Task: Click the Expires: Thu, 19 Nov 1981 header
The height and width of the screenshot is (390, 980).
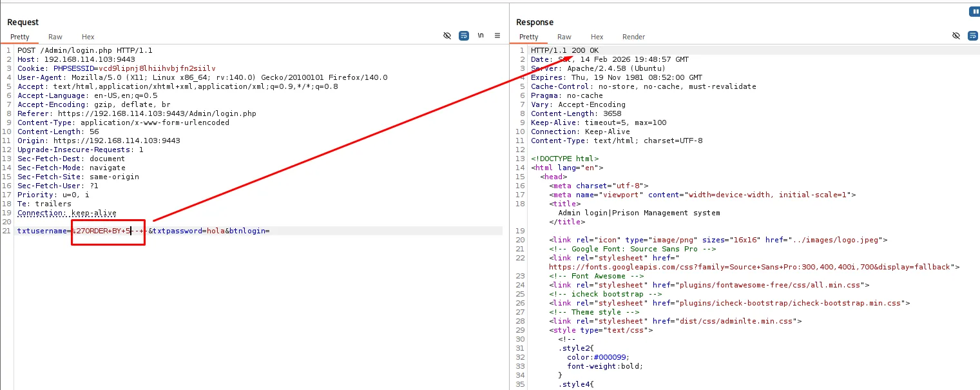Action: click(x=617, y=77)
